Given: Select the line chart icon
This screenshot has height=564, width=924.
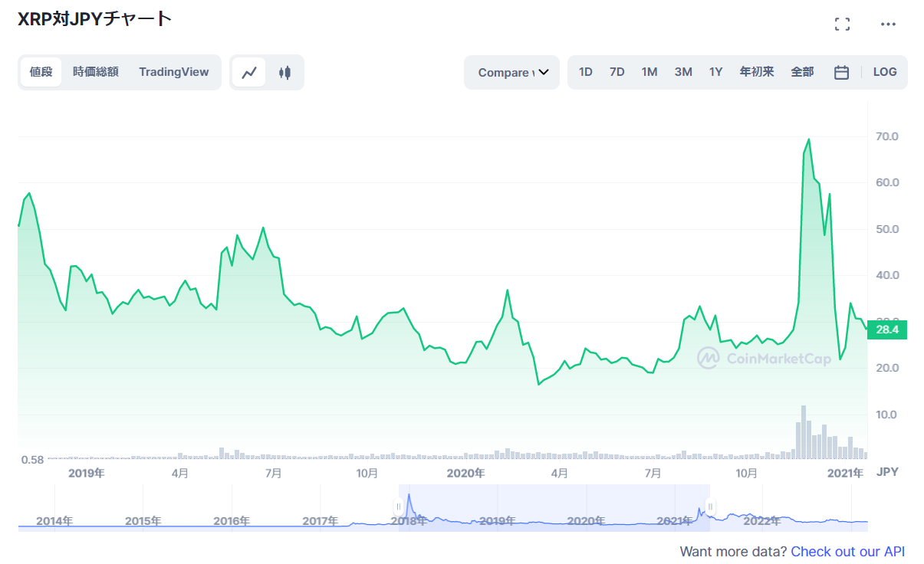Looking at the screenshot, I should 249,71.
